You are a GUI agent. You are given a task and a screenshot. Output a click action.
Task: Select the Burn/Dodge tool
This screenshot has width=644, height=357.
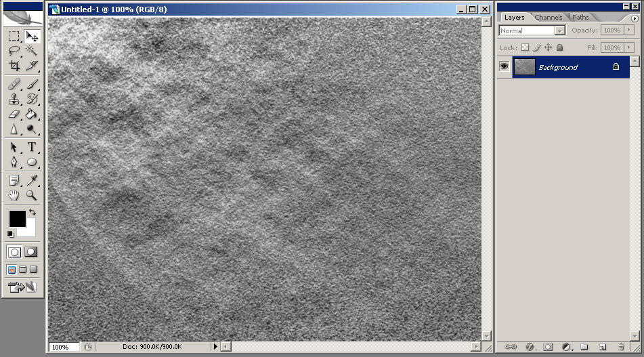pyautogui.click(x=32, y=129)
